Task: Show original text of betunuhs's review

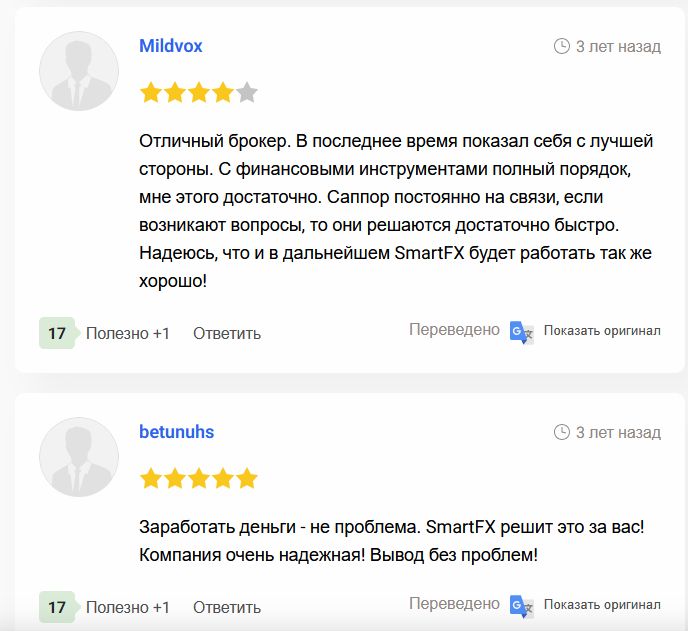Action: (602, 605)
